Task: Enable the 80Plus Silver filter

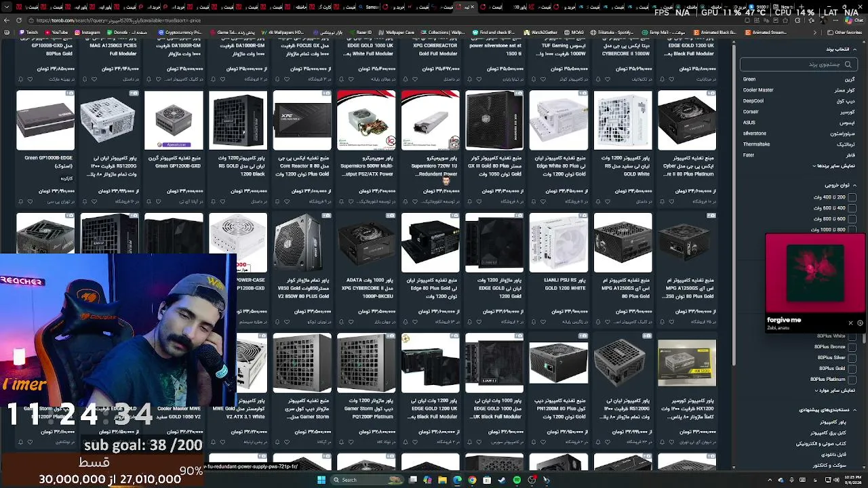Action: point(851,358)
